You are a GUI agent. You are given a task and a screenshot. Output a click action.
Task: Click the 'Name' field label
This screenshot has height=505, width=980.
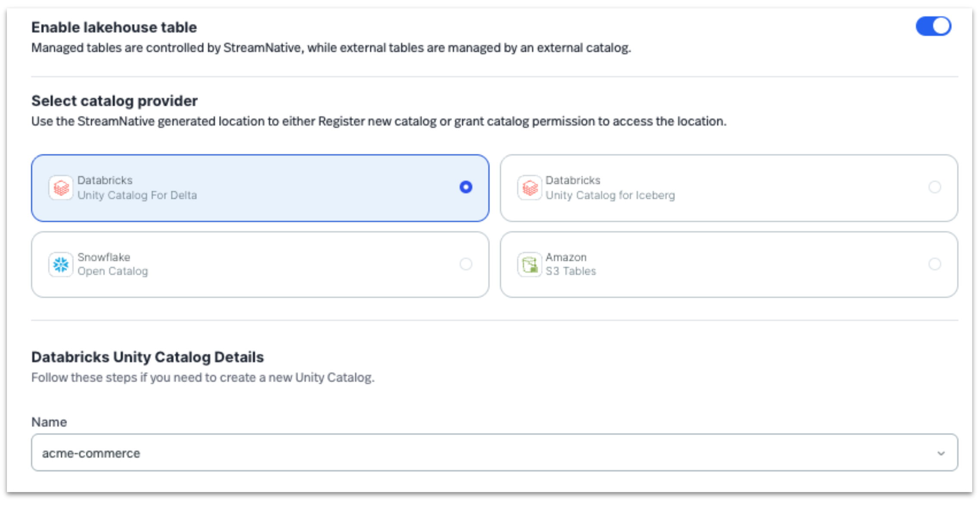(49, 422)
